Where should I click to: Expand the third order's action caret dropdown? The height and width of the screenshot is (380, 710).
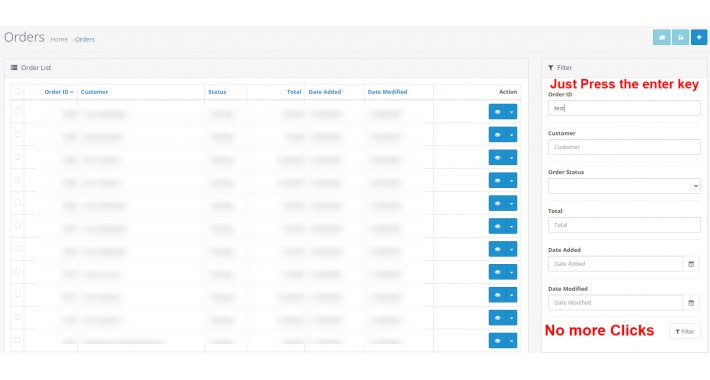(512, 158)
